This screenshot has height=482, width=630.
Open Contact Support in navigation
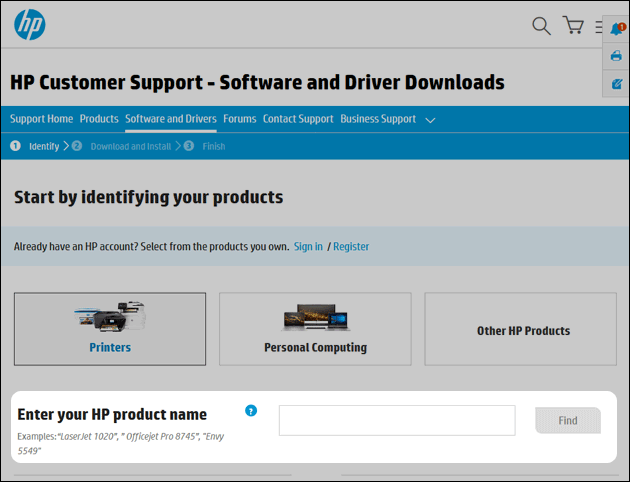pyautogui.click(x=298, y=119)
